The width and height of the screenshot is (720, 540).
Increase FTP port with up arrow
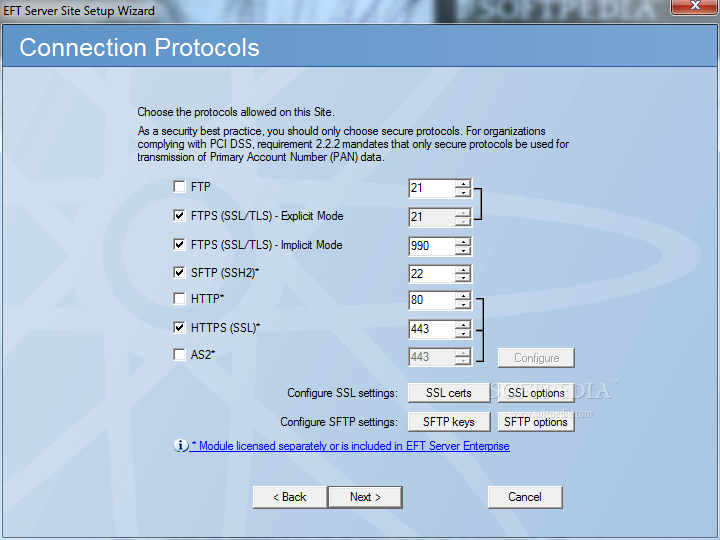coord(463,184)
